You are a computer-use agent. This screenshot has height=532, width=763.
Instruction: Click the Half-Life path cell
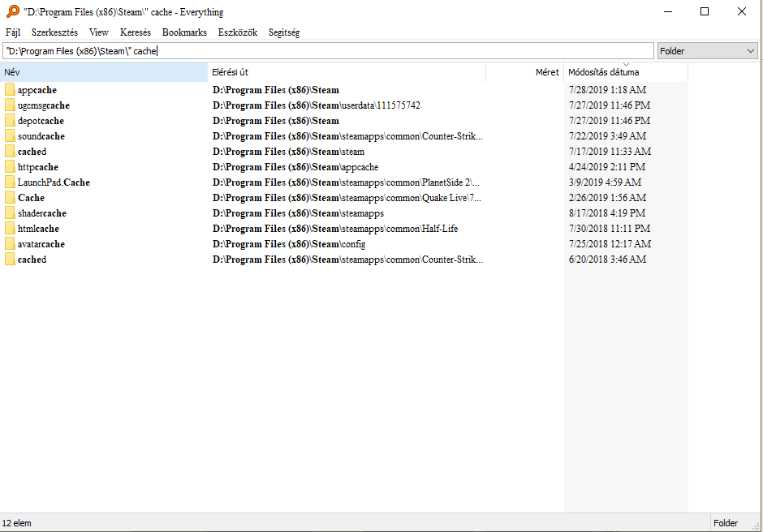click(x=335, y=229)
